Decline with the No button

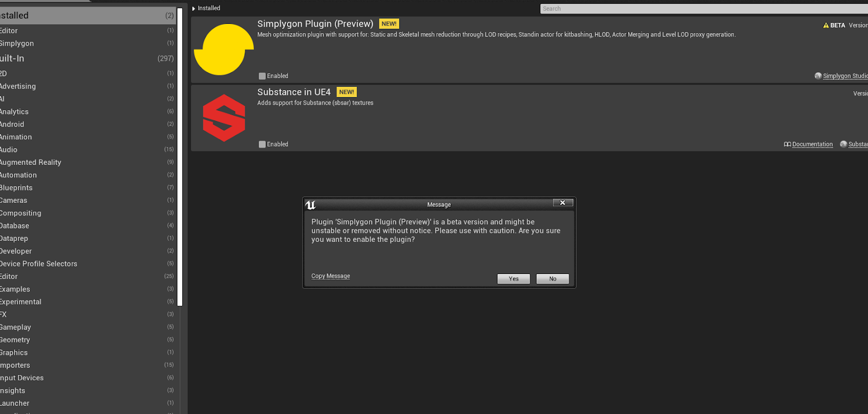tap(553, 279)
